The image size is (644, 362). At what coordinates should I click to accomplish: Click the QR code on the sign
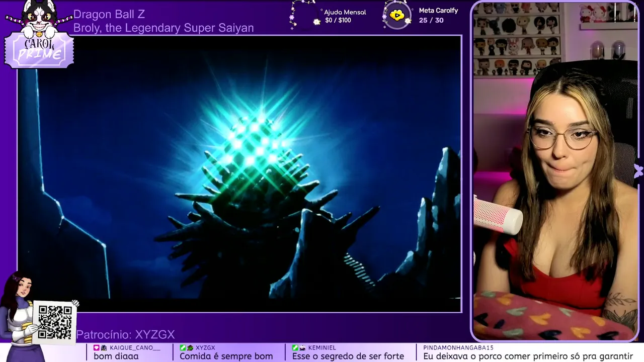click(x=54, y=322)
